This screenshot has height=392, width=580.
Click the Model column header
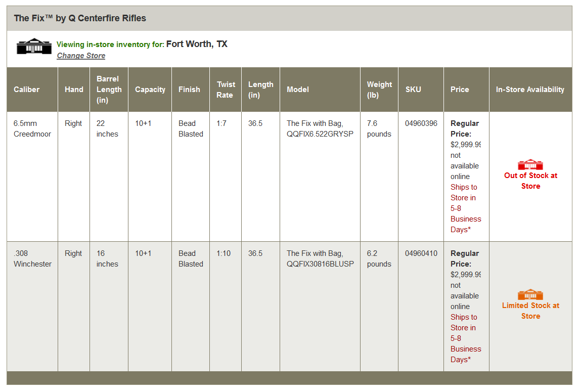298,90
